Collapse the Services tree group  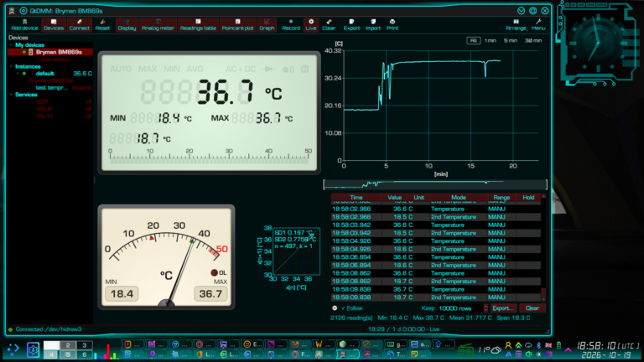pos(11,95)
